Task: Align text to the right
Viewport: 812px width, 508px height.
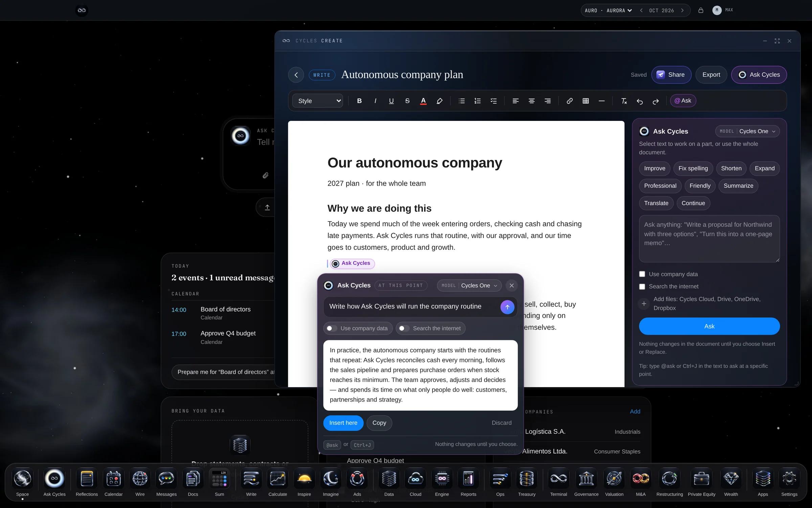Action: coord(548,101)
